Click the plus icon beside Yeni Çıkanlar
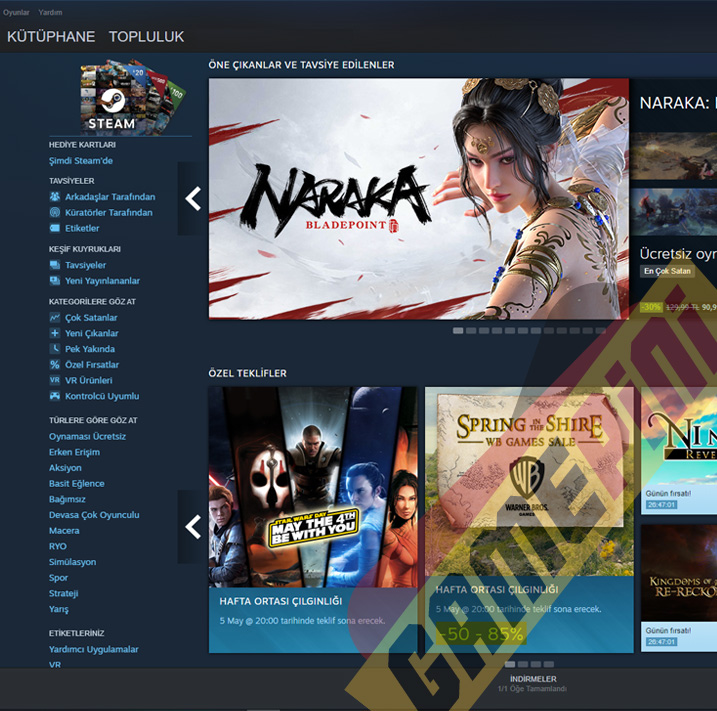 coord(55,334)
